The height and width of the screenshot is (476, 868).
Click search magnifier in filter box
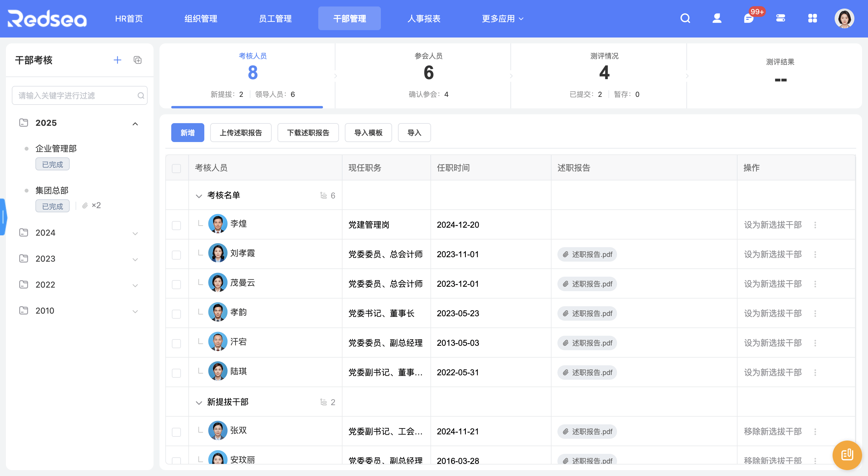click(x=141, y=95)
